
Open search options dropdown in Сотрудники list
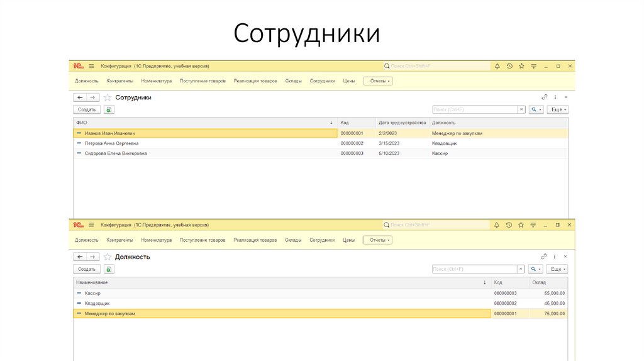pyautogui.click(x=536, y=109)
